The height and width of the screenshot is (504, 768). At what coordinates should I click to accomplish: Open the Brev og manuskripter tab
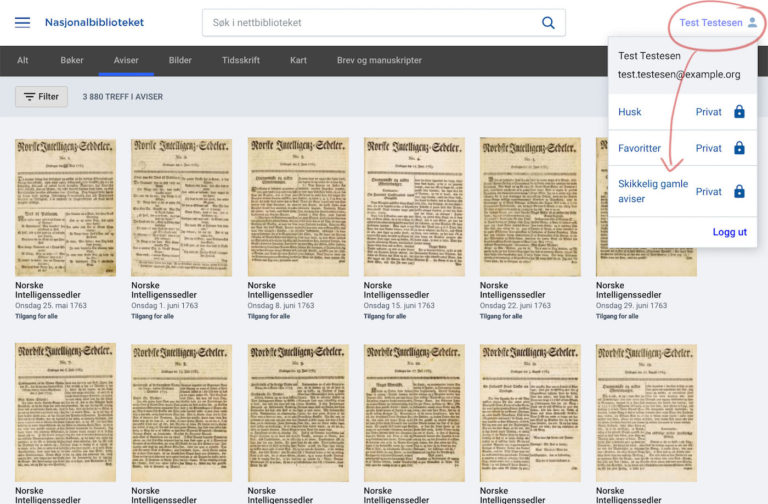click(379, 60)
